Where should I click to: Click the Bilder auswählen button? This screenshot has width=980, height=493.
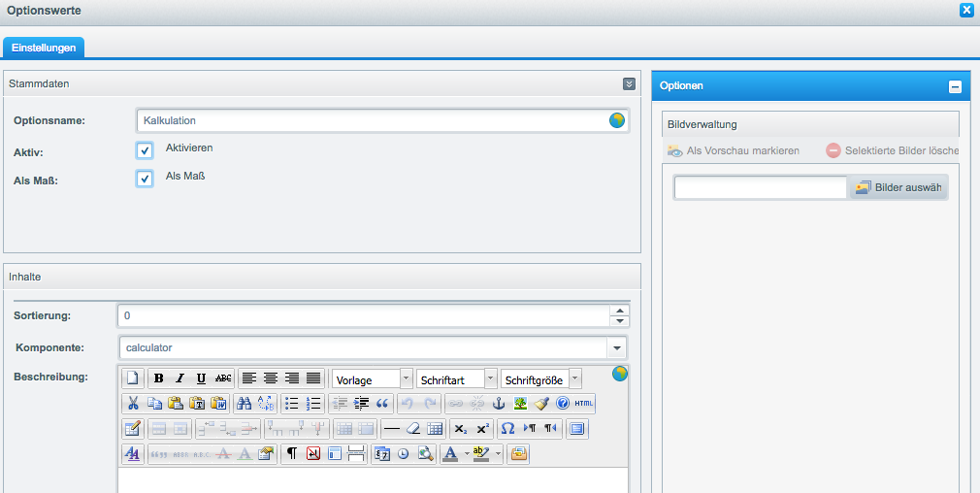tap(898, 187)
